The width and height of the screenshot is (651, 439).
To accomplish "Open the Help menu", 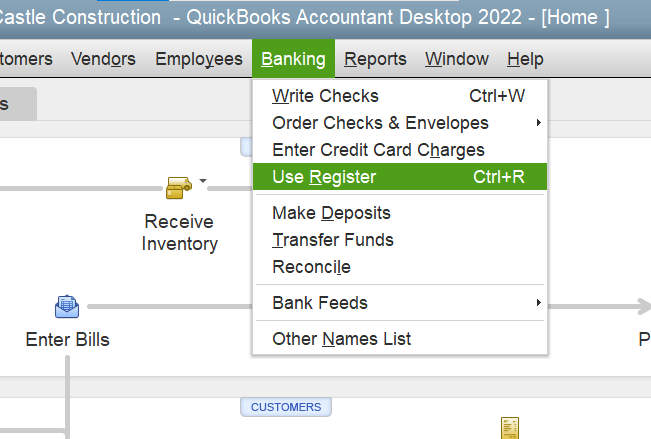I will point(525,59).
